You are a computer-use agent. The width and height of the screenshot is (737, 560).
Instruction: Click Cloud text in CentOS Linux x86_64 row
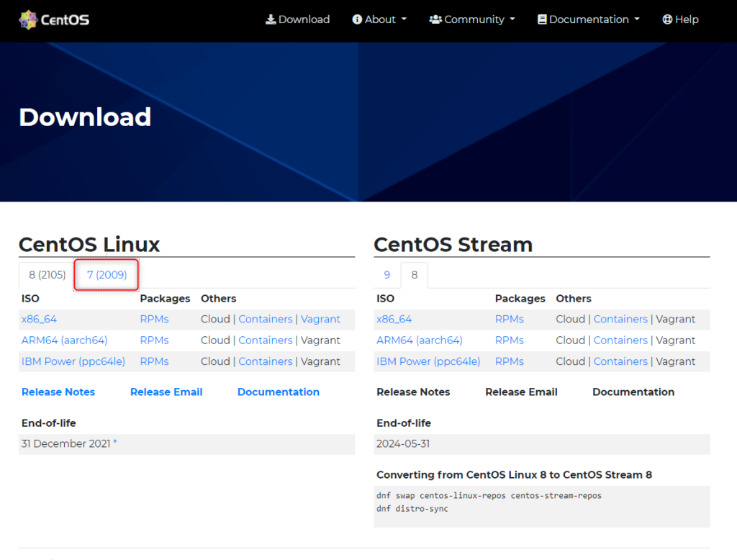click(215, 319)
